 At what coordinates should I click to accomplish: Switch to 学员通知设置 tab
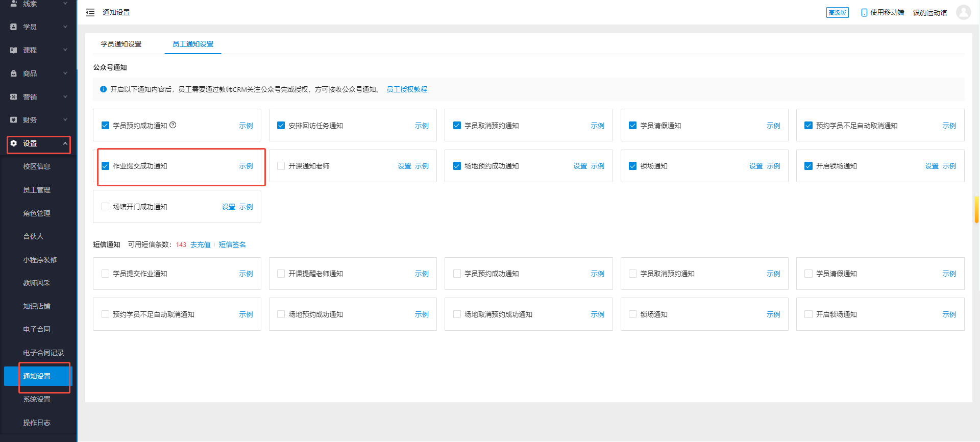point(121,44)
